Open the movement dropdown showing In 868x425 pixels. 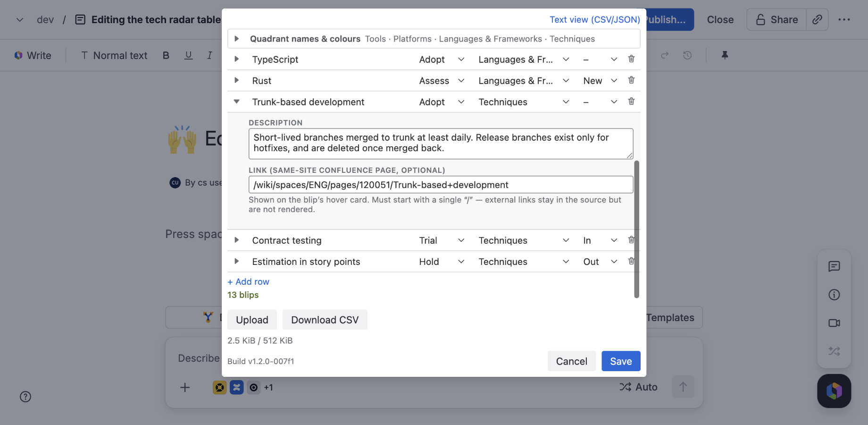point(600,240)
